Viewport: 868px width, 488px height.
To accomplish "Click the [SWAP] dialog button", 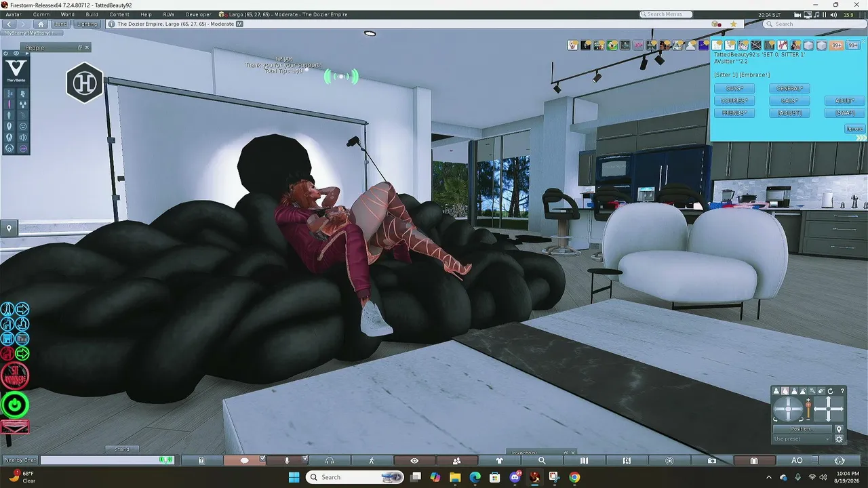I will point(845,113).
